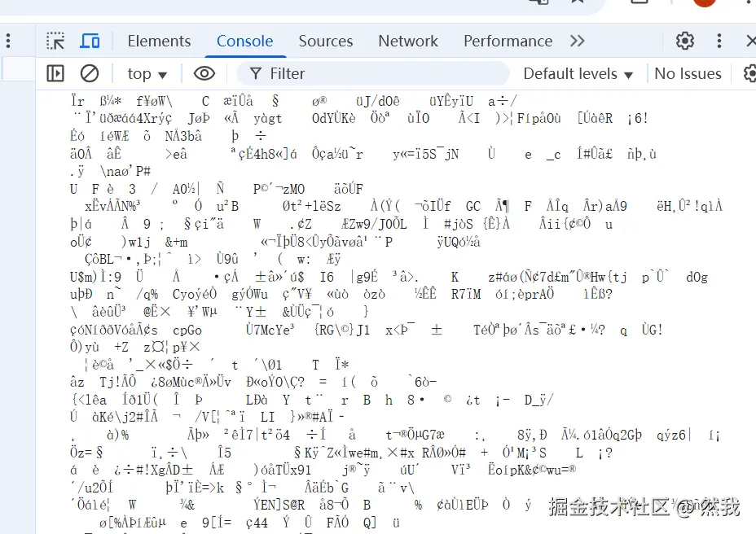The height and width of the screenshot is (534, 756).
Task: Open the Elements tab
Action: pyautogui.click(x=159, y=41)
